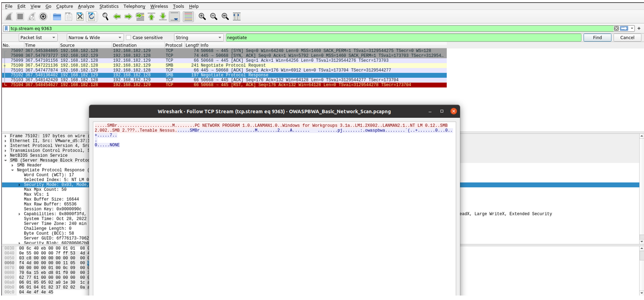Screen dimensions: 644x300
Task: Clear the display filter X icon
Action: point(616,28)
